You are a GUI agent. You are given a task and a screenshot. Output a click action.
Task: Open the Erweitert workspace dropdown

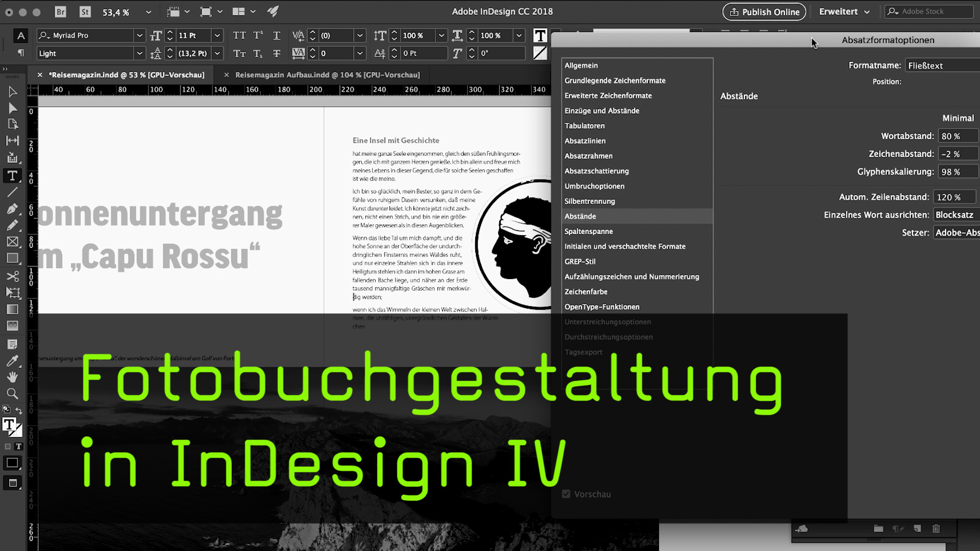coord(844,12)
